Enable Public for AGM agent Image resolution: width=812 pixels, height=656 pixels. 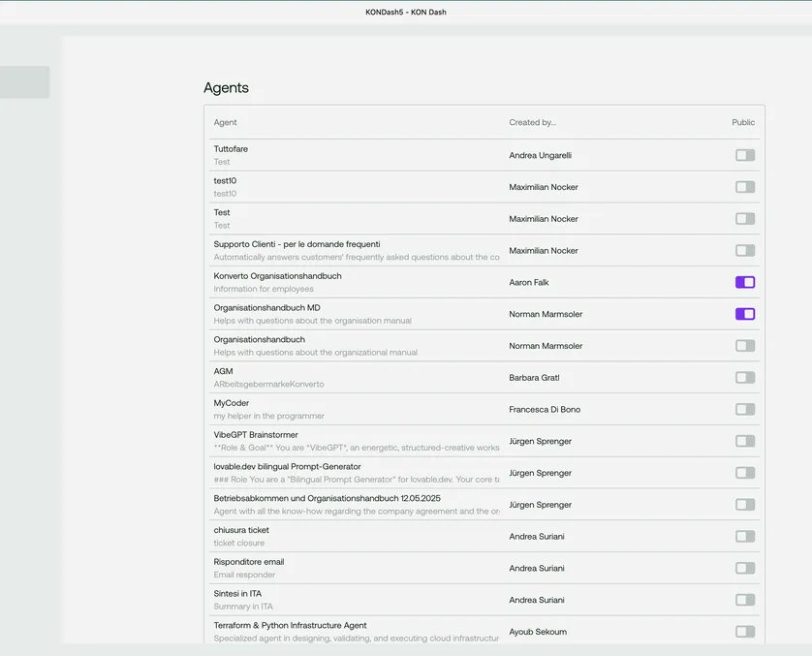click(x=744, y=378)
